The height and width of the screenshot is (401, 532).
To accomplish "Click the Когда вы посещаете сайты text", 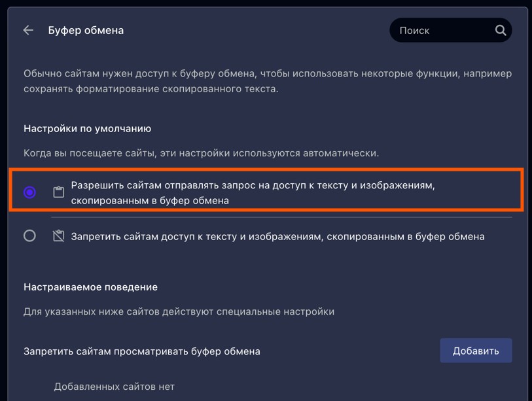I will pos(201,153).
